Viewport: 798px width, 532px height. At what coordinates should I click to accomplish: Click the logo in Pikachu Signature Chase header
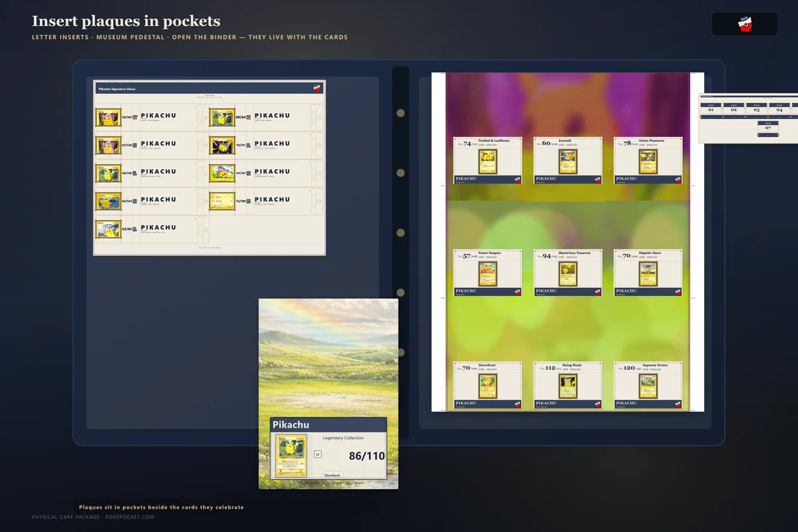click(x=317, y=88)
